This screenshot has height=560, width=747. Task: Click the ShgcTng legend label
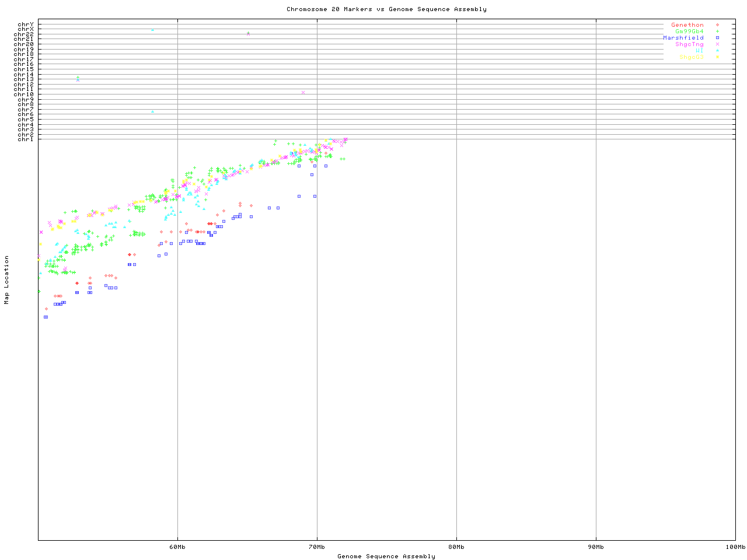pos(689,44)
